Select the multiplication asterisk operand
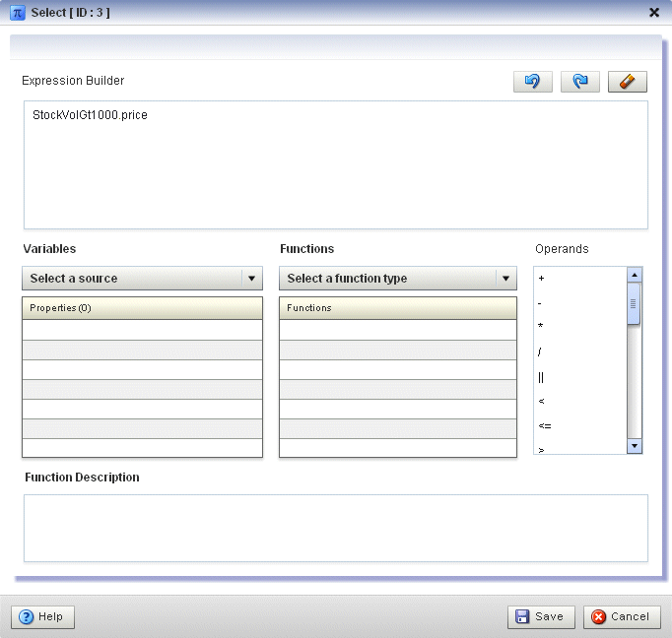The width and height of the screenshot is (672, 638). click(x=540, y=326)
